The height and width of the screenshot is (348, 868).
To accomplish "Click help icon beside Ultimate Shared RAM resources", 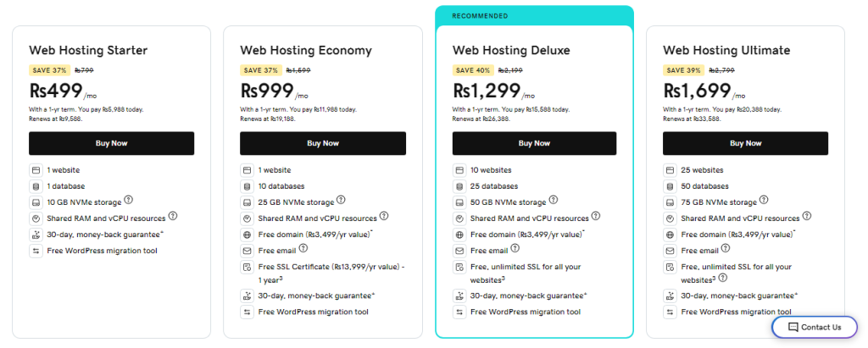I will [x=807, y=217].
